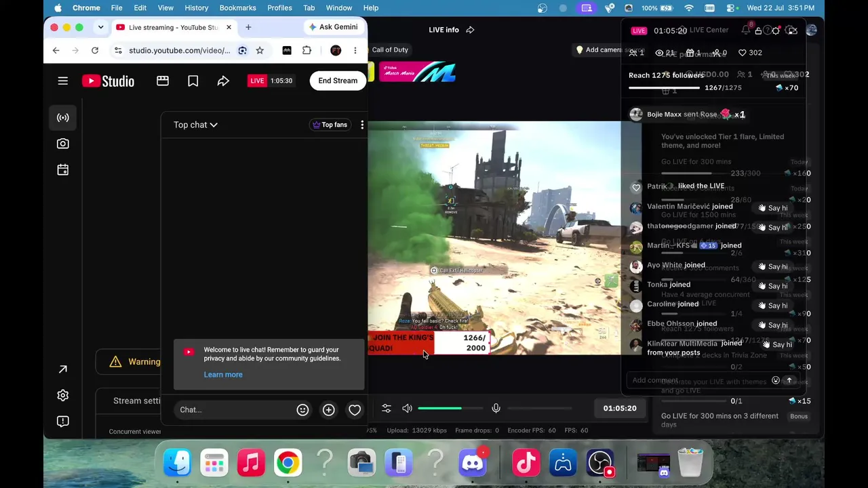Click Ask Gemini button
The image size is (868, 488).
(334, 27)
